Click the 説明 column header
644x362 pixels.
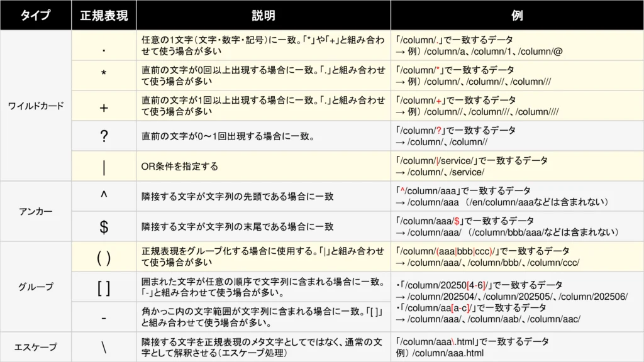264,15
